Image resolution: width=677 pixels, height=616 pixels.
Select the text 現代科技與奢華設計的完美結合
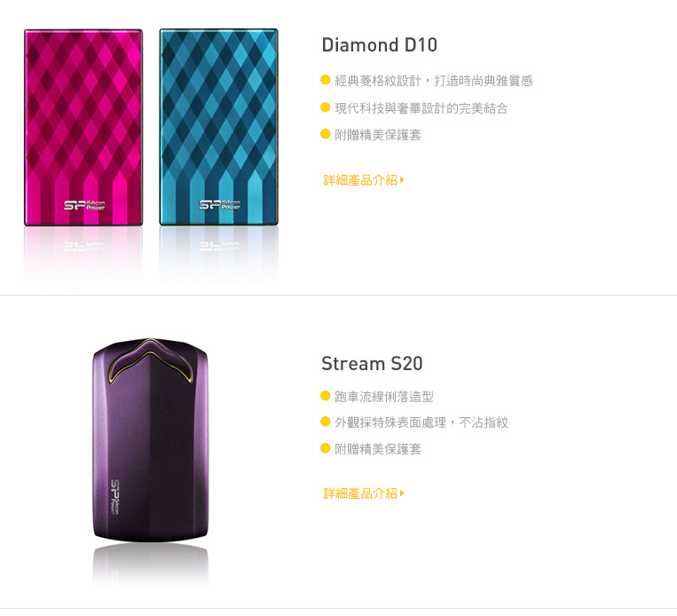[421, 108]
